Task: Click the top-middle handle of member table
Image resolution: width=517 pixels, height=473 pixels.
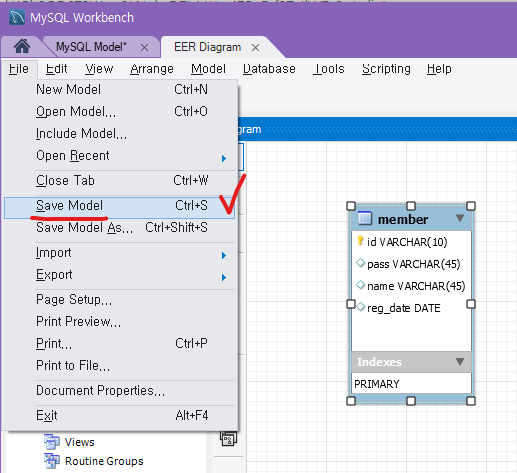Action: pyautogui.click(x=411, y=206)
